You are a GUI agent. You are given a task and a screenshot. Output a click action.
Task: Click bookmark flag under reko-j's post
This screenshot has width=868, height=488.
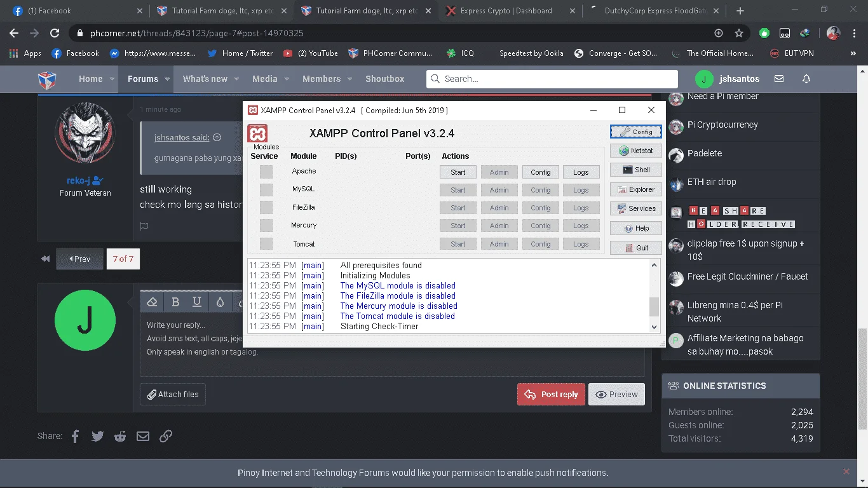(x=144, y=226)
